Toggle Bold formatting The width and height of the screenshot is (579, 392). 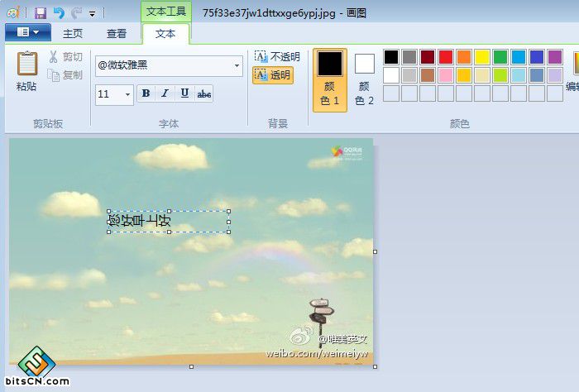pos(146,93)
